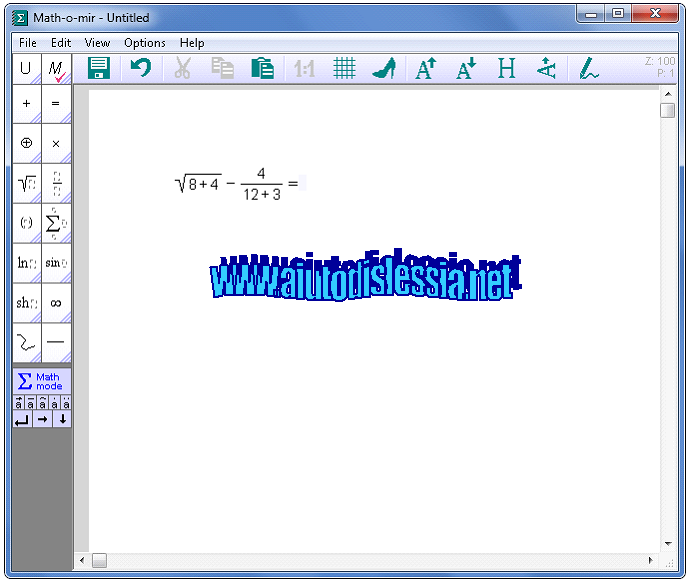Click the Paste clipboard icon
Screen dimensions: 691x581
pos(263,68)
